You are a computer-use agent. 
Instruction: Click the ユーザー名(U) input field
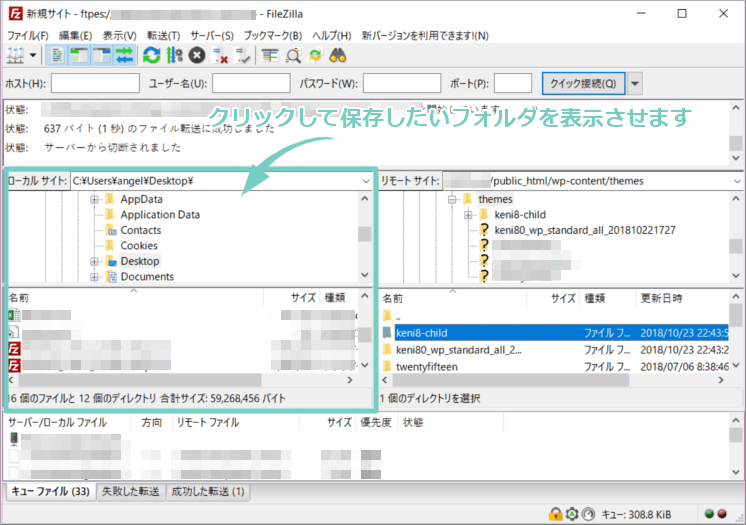click(251, 83)
